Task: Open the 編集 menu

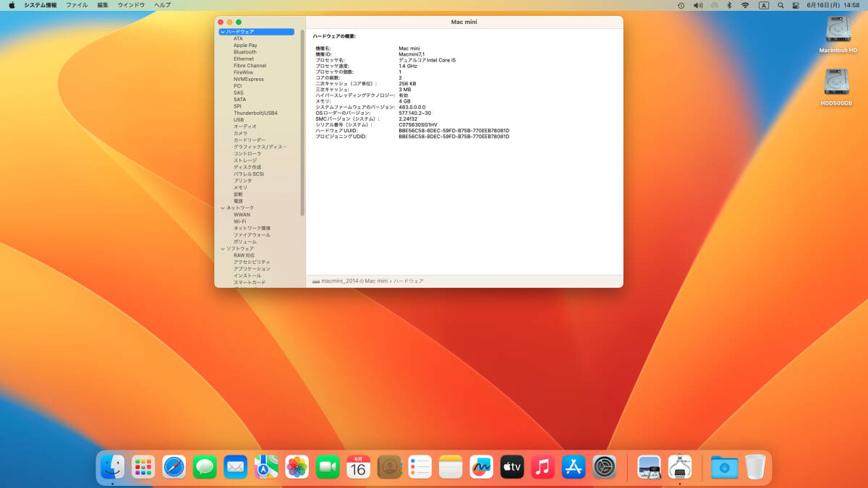Action: (x=103, y=5)
